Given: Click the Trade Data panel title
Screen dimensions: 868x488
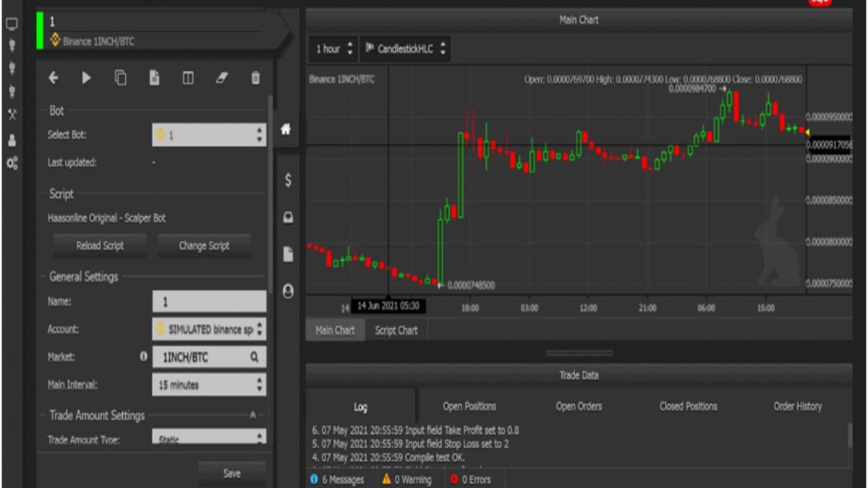Looking at the screenshot, I should [579, 375].
